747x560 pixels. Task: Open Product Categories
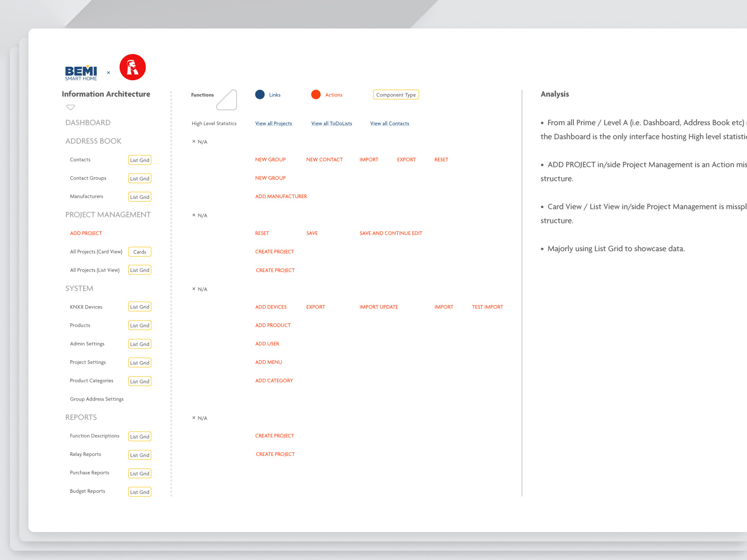[x=92, y=381]
